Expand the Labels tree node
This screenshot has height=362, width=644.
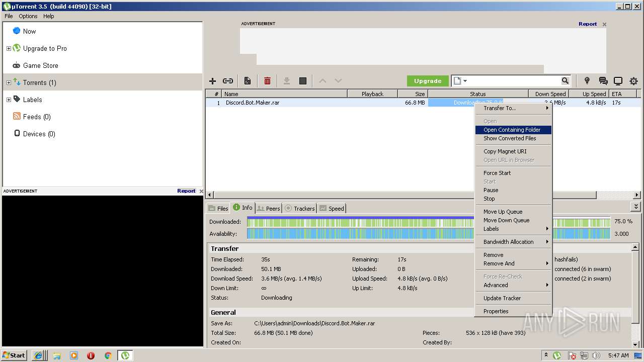click(x=9, y=100)
